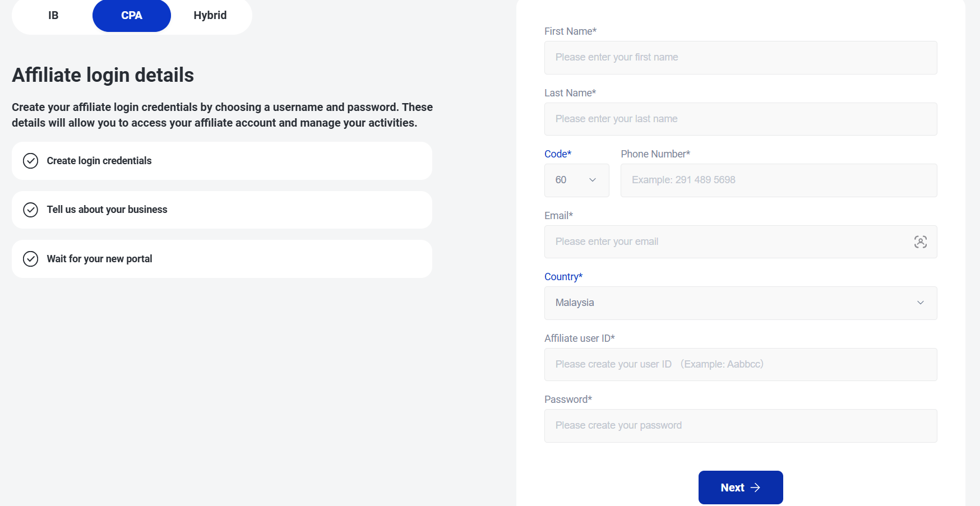The height and width of the screenshot is (506, 980).
Task: Switch to the IB tab
Action: [x=53, y=16]
